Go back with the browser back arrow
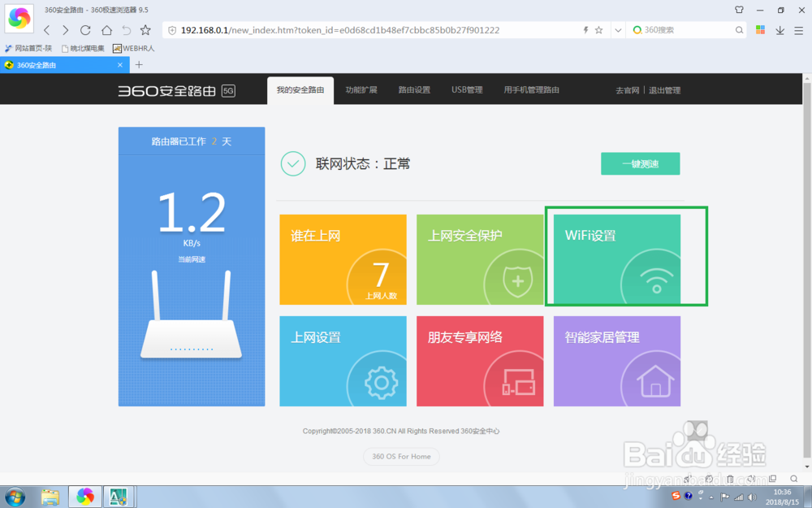Viewport: 812px width, 508px height. click(46, 30)
